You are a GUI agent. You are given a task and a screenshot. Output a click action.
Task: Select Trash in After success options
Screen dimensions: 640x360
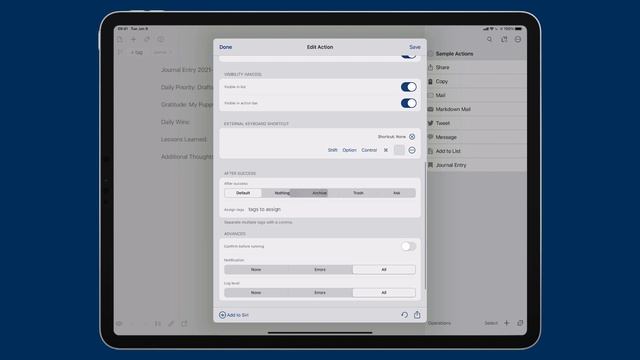tap(358, 193)
